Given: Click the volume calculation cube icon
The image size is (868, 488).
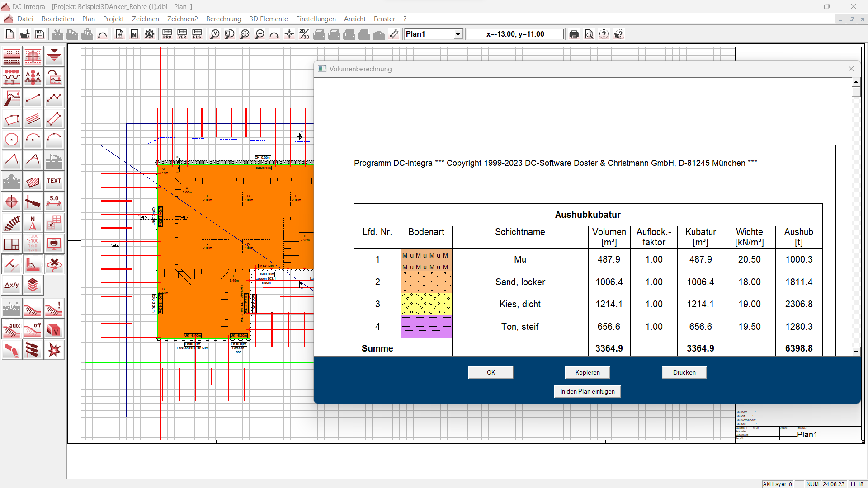Looking at the screenshot, I should coord(54,329).
